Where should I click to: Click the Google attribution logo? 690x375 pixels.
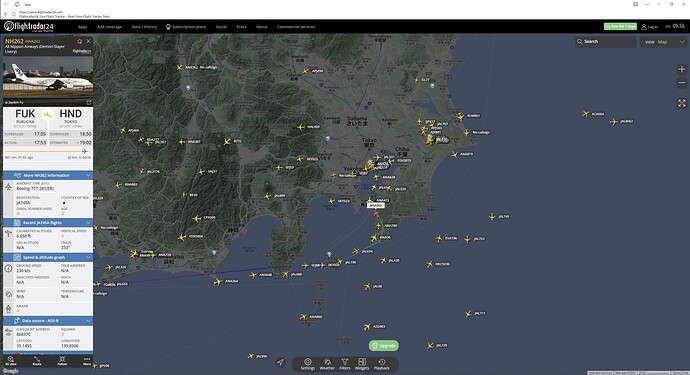10,371
